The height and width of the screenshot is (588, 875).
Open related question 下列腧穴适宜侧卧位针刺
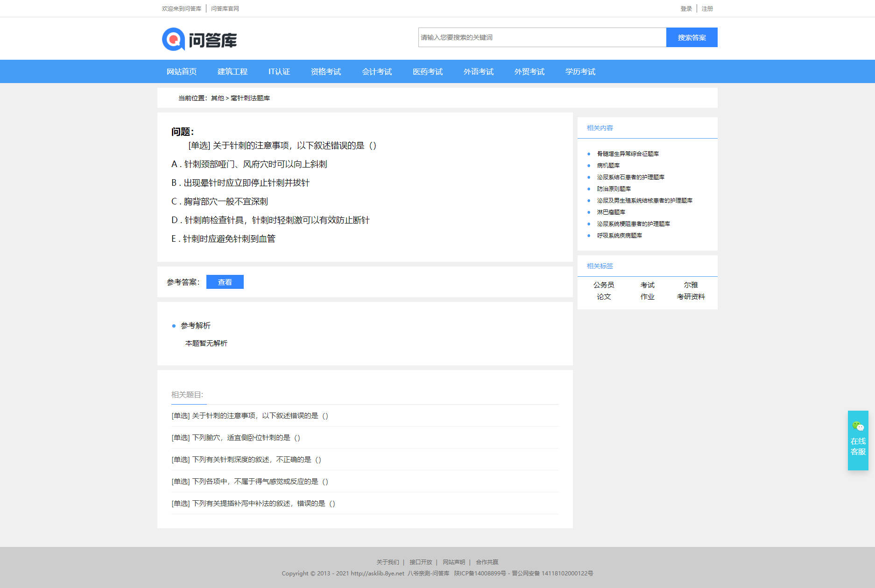[236, 437]
